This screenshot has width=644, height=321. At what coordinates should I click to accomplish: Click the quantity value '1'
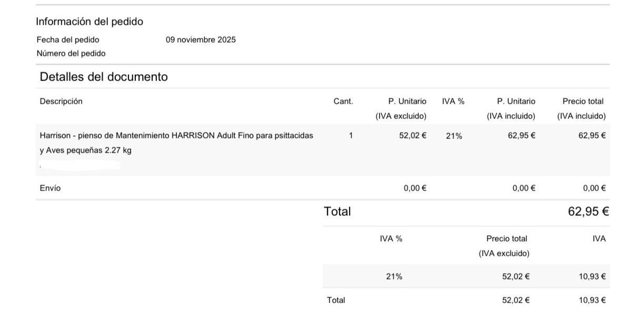[x=351, y=136]
